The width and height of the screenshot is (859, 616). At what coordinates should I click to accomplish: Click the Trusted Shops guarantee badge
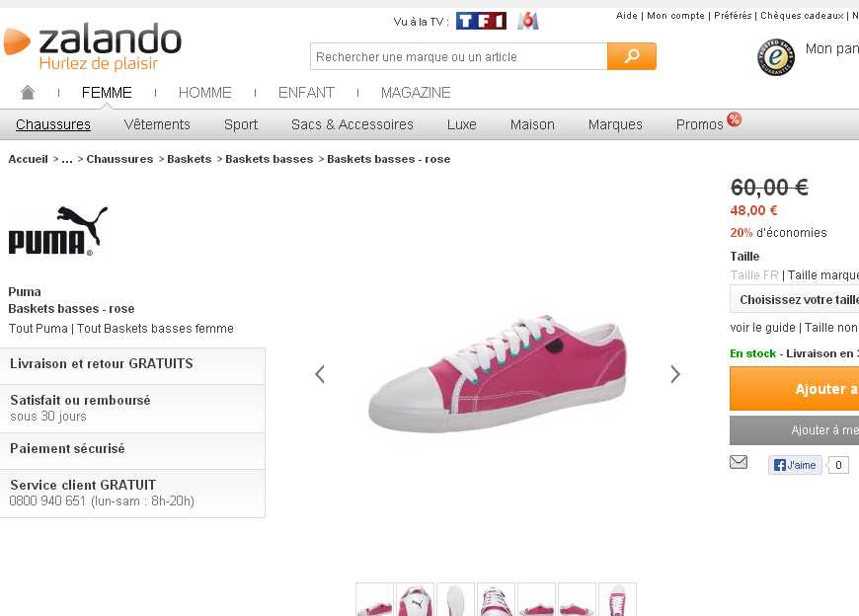pos(776,57)
